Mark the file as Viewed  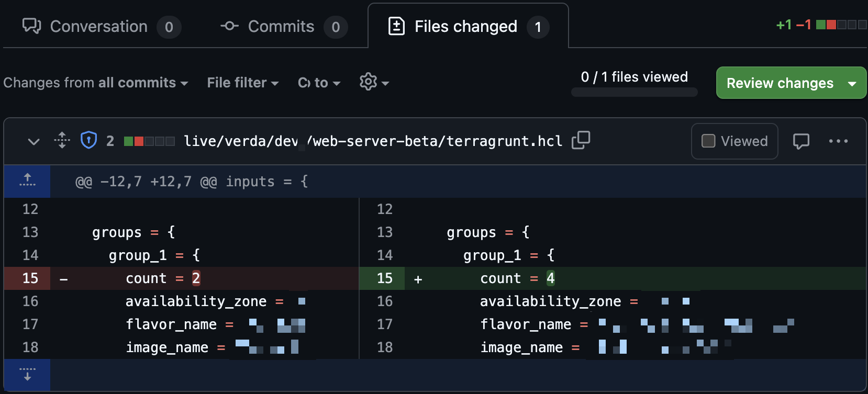tap(735, 141)
